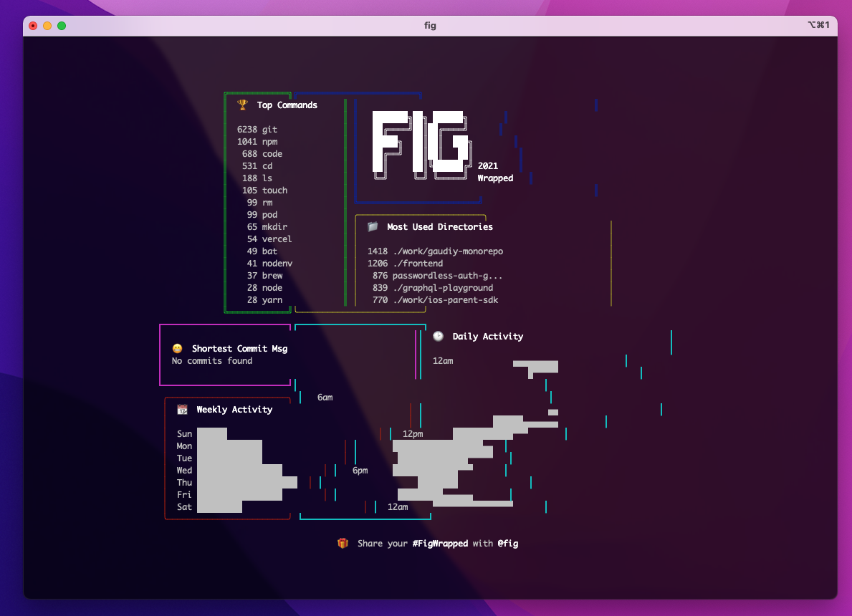This screenshot has width=852, height=616.
Task: Click the 'No commits found' message
Action: tap(212, 361)
